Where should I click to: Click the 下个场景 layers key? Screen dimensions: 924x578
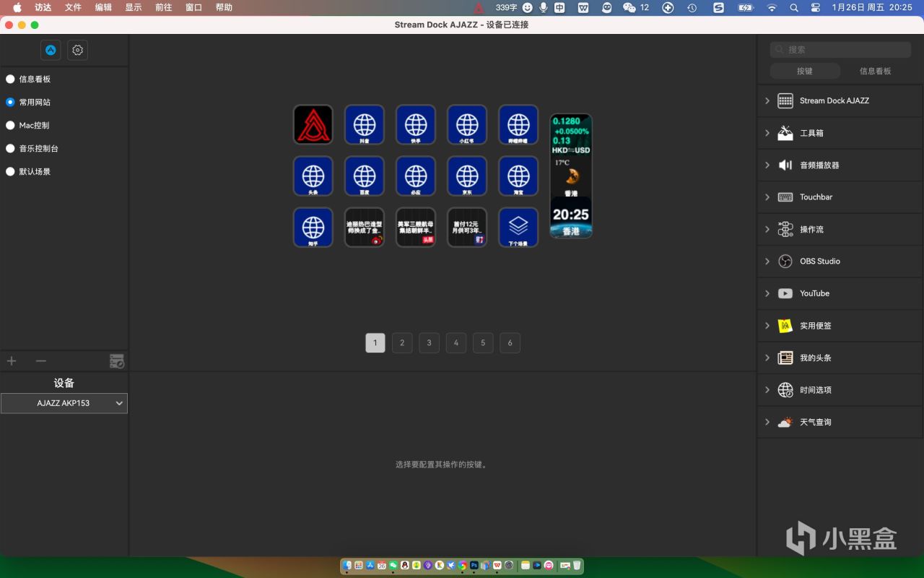coord(518,227)
